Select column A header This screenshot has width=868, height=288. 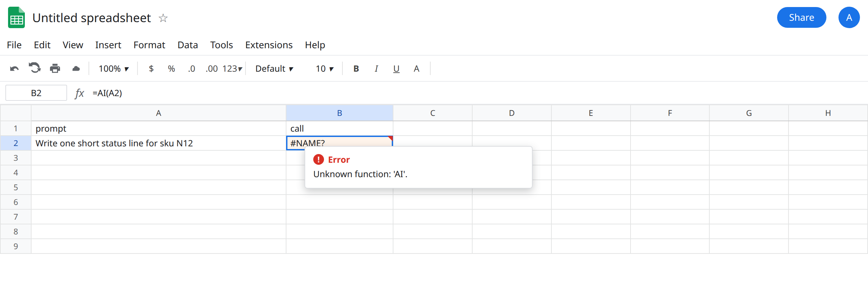[158, 113]
